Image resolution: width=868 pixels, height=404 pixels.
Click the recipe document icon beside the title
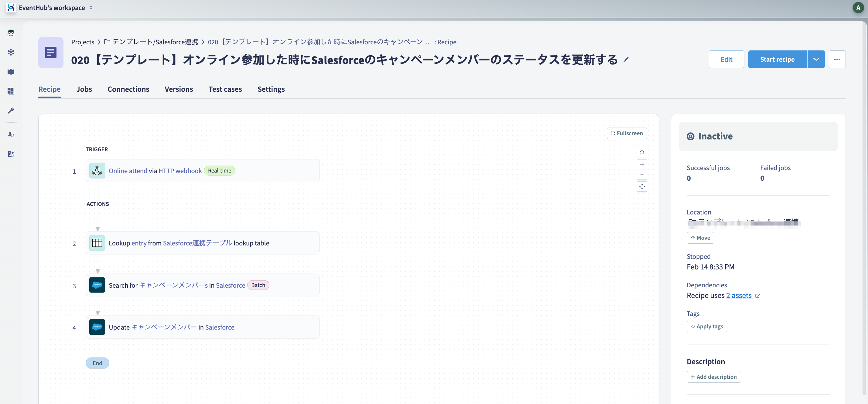pos(51,53)
